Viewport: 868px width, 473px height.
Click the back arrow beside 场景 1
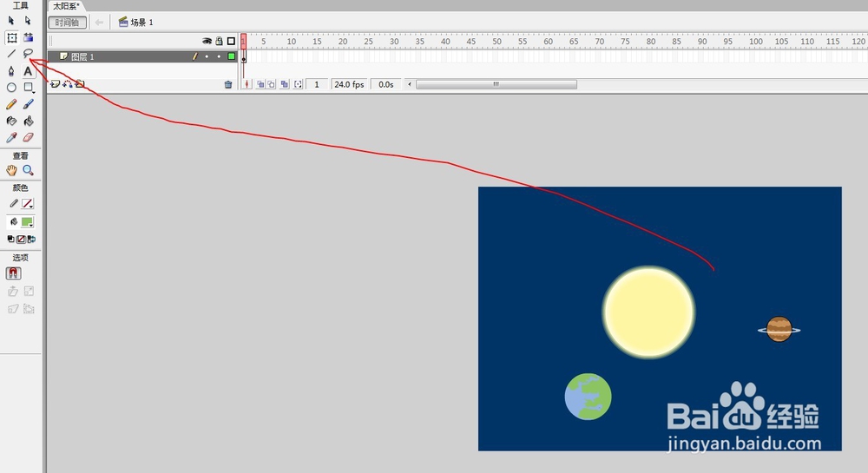pyautogui.click(x=99, y=22)
